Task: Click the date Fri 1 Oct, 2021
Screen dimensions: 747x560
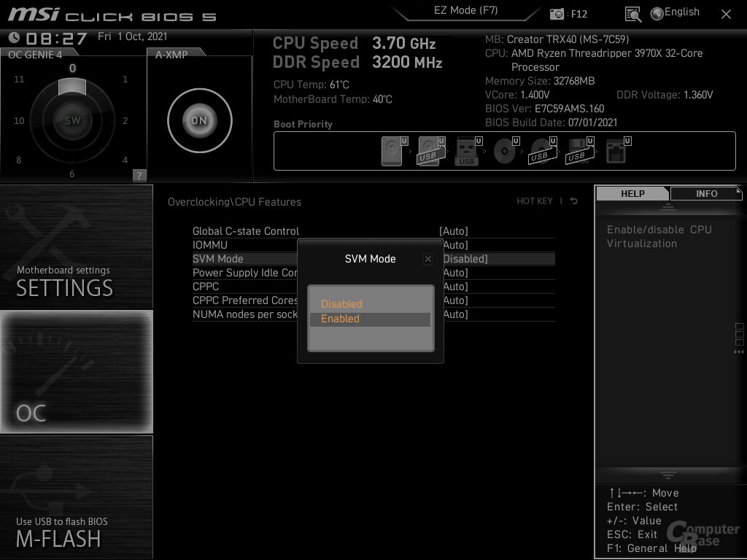Action: pyautogui.click(x=133, y=36)
